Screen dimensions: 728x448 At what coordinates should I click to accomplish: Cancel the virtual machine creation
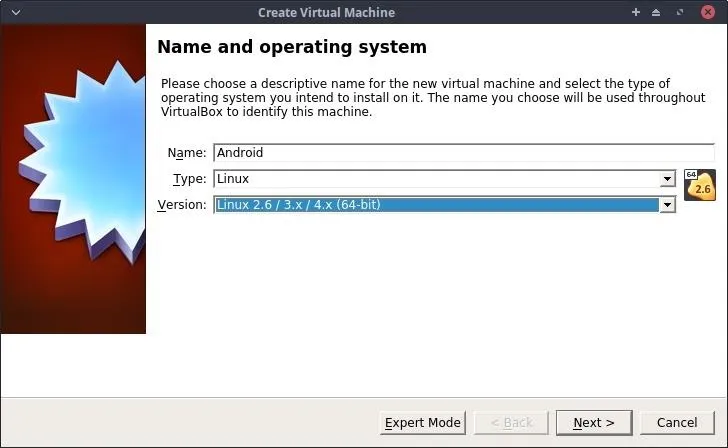677,422
